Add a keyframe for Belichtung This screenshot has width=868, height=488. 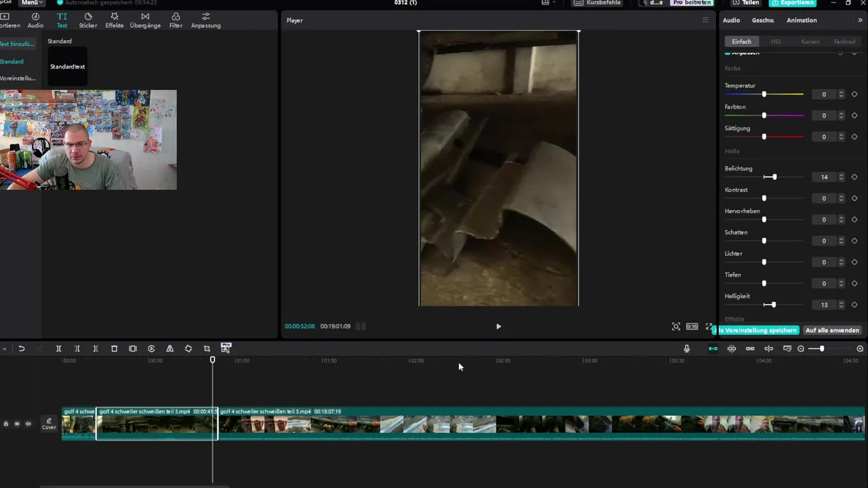854,177
